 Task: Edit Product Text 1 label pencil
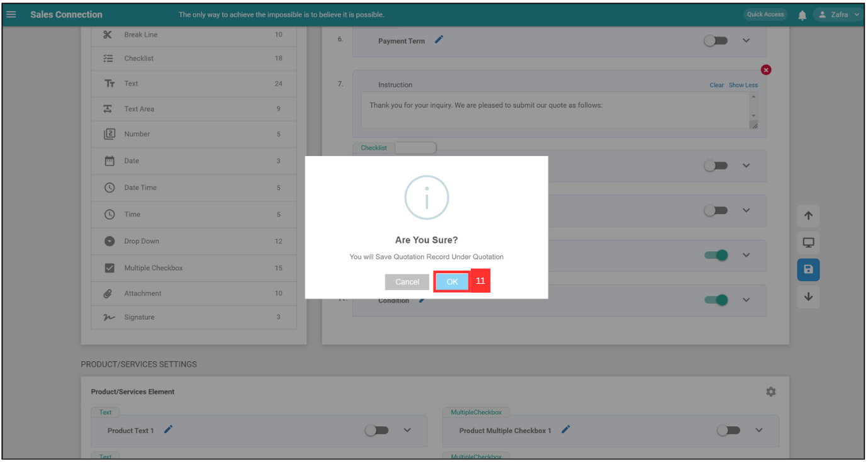click(x=168, y=429)
